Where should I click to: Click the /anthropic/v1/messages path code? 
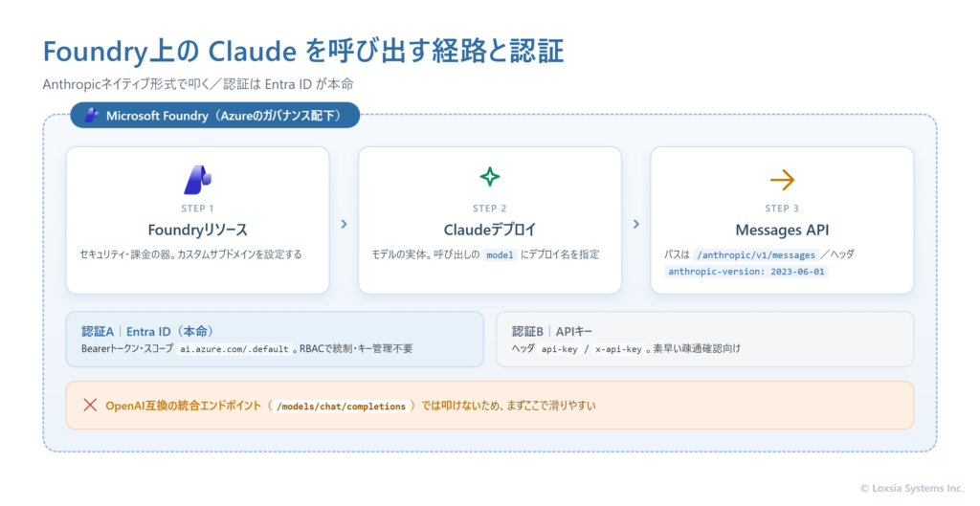pyautogui.click(x=756, y=254)
